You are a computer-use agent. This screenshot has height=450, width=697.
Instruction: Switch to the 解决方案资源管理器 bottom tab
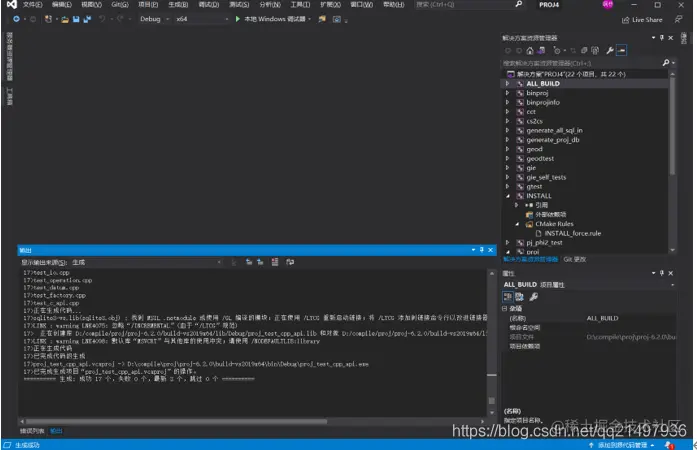pos(531,259)
